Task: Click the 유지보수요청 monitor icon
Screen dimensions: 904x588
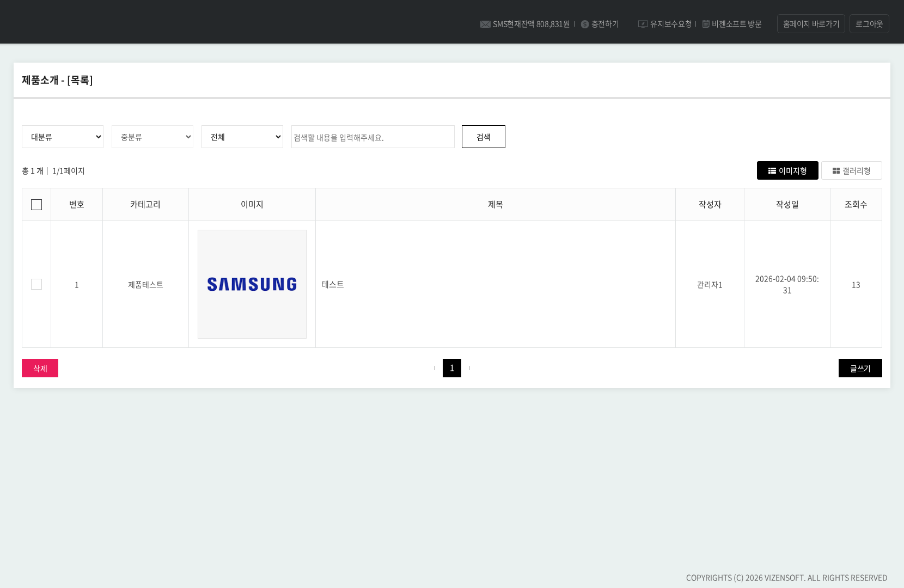Action: click(x=643, y=24)
